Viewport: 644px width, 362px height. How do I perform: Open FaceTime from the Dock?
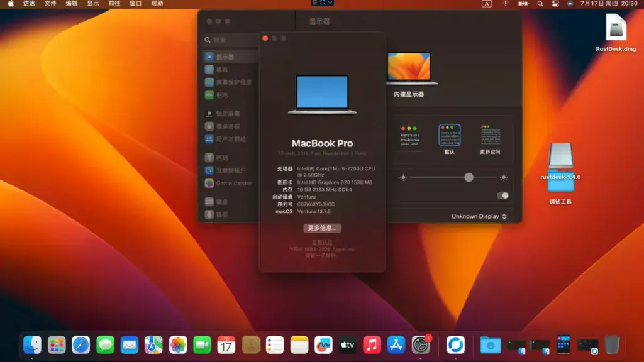tap(202, 345)
